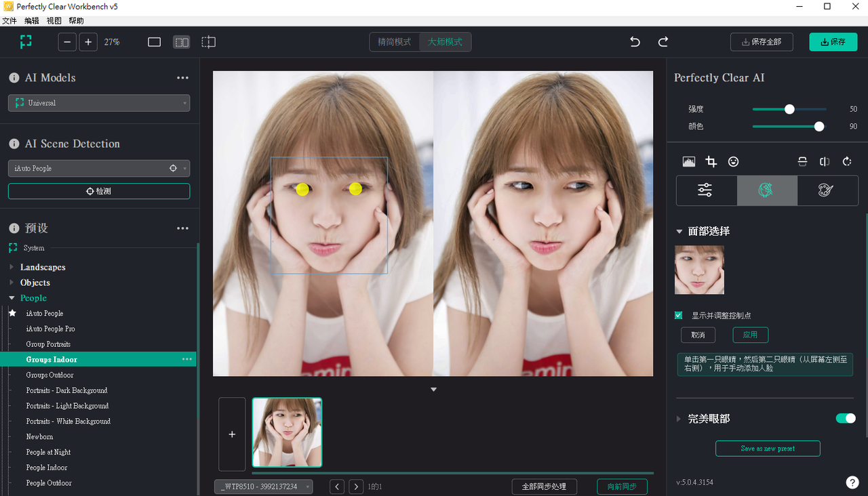Click Save as new preset button

pos(768,449)
